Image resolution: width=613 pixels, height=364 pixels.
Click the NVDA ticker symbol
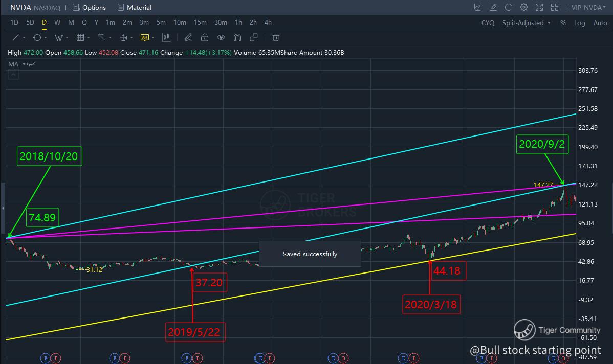click(20, 8)
